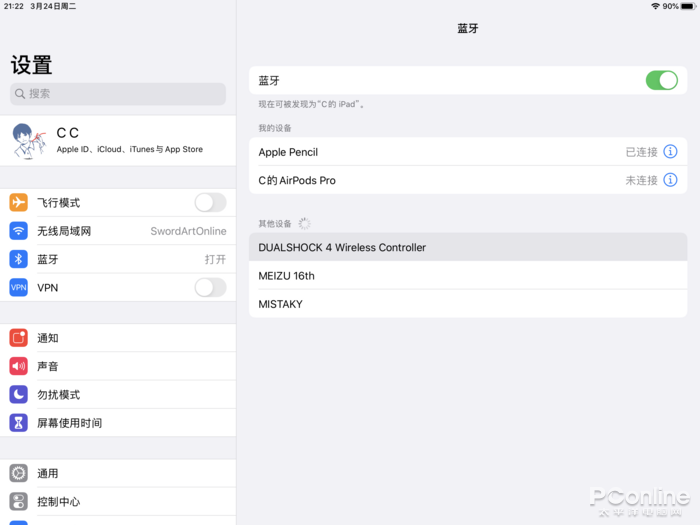The width and height of the screenshot is (700, 525).
Task: Pair with MEIZU 16th device
Action: coord(468,275)
